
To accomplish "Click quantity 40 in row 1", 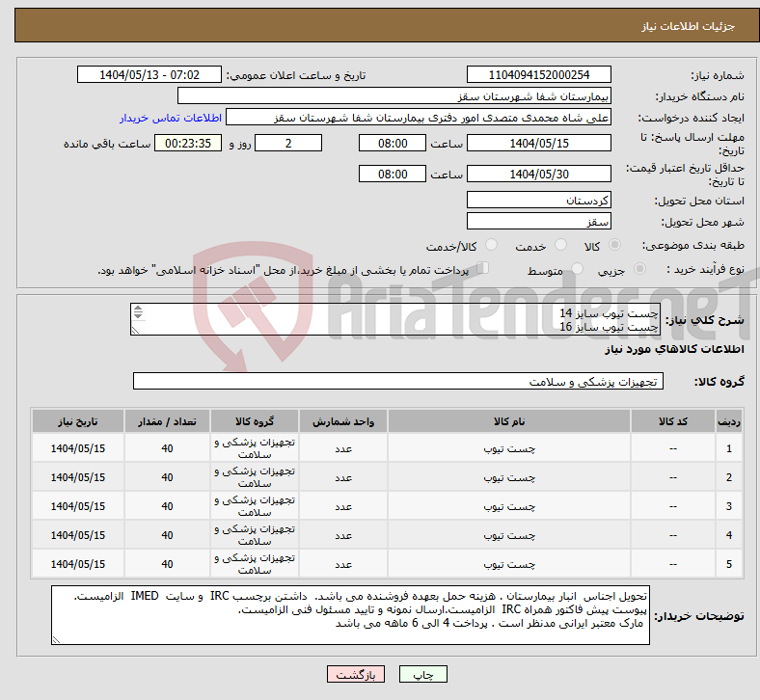I will click(167, 448).
